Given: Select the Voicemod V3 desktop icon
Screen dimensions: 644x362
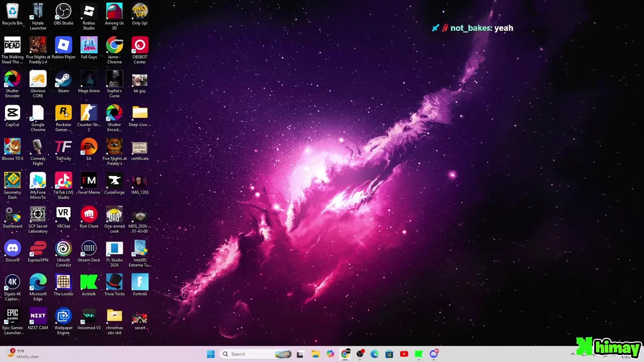Looking at the screenshot, I should point(89,318).
